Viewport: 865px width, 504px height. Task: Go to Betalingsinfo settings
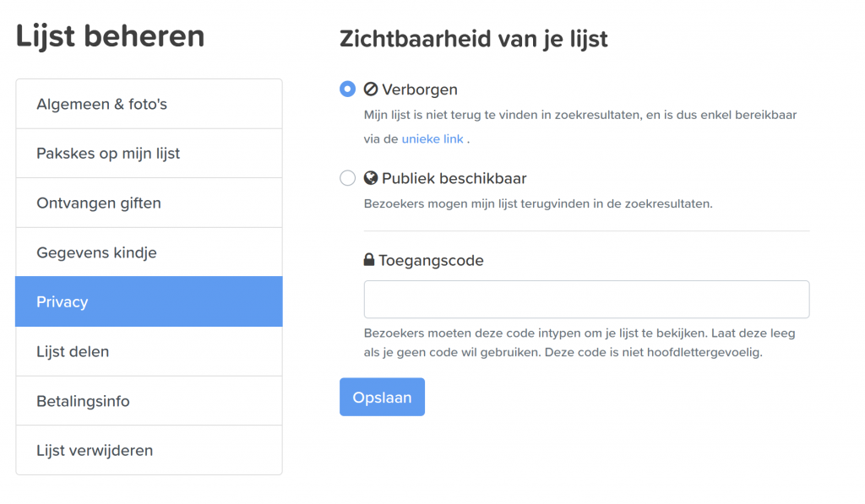pyautogui.click(x=149, y=401)
